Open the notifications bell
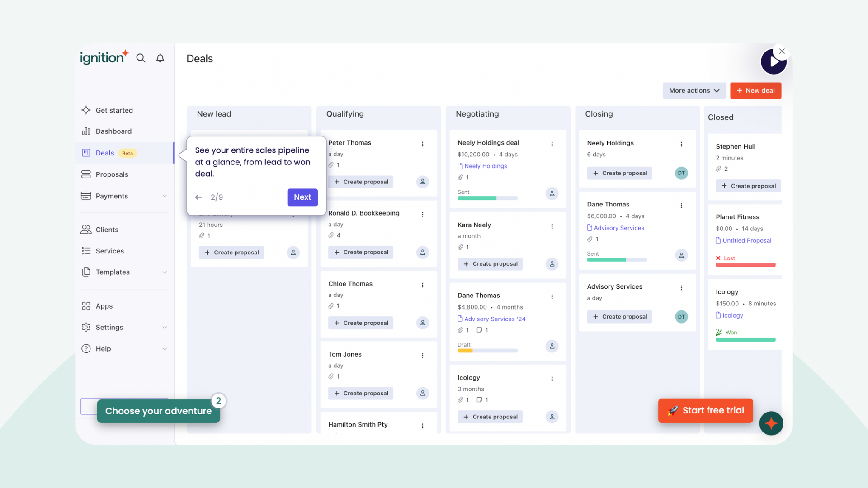Screen dimensions: 868x488 tap(160, 58)
